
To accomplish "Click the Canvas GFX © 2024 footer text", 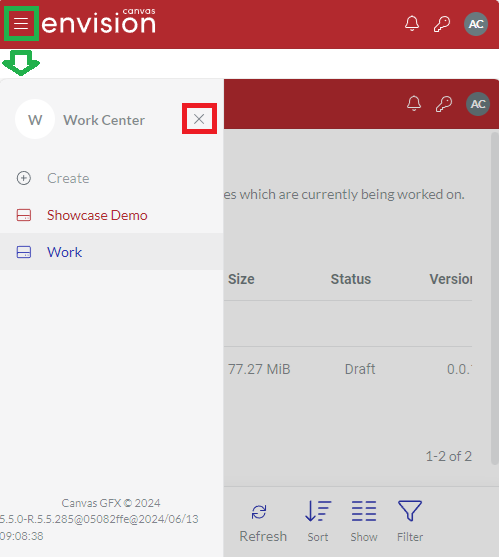I will coord(111,503).
